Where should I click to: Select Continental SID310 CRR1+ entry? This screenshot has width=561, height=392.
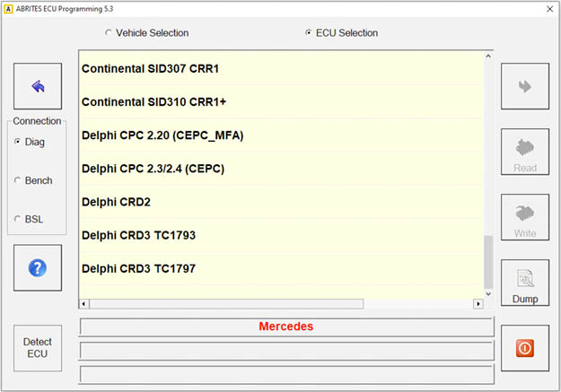[153, 102]
